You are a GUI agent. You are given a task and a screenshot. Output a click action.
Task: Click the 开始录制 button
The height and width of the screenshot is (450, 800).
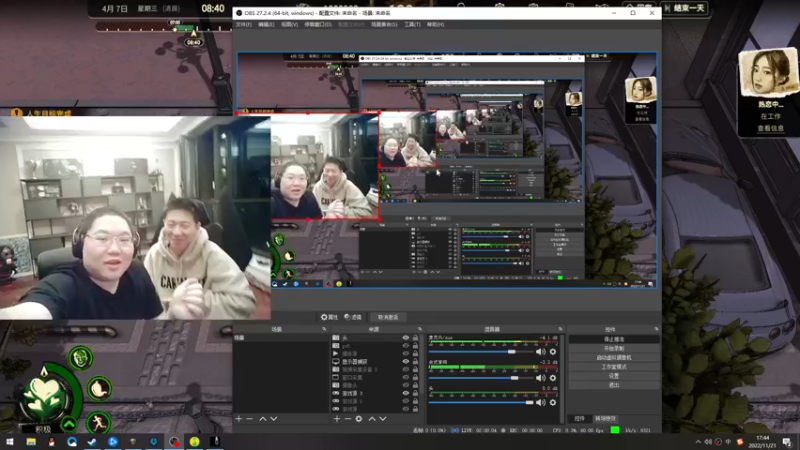[613, 349]
